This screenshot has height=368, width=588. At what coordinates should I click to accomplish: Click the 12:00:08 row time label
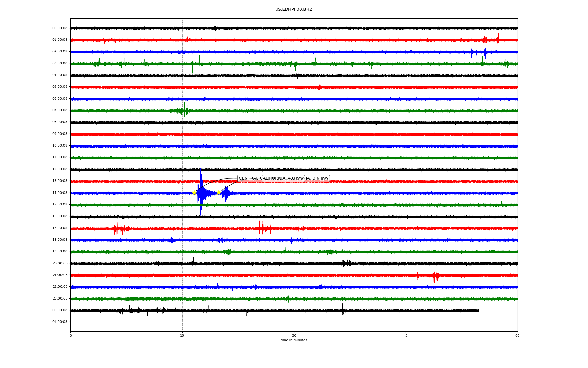[60, 169]
